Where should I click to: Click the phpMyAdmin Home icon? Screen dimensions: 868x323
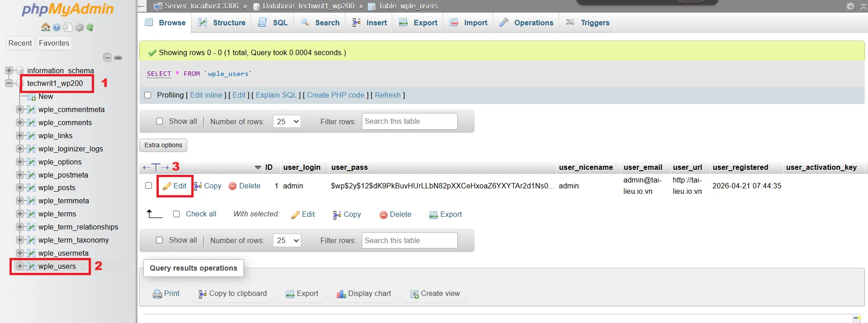tap(45, 28)
